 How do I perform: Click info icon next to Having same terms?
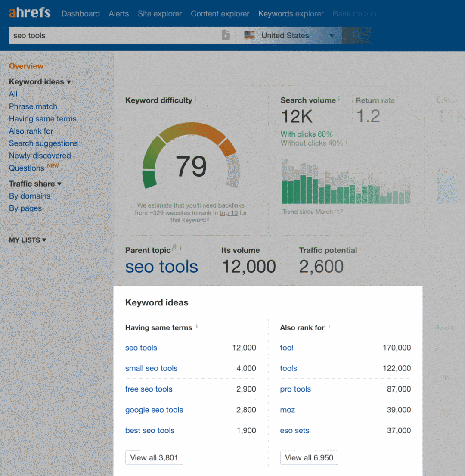[197, 326]
